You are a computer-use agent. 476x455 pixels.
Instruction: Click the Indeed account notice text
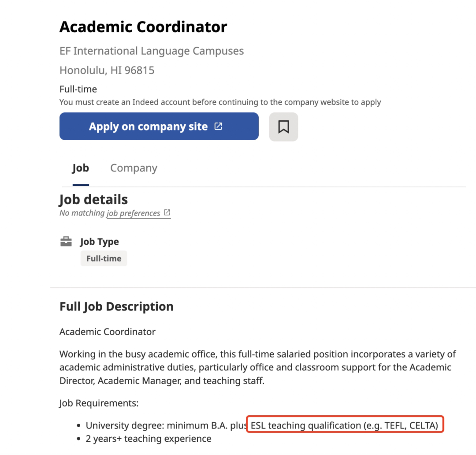[220, 102]
